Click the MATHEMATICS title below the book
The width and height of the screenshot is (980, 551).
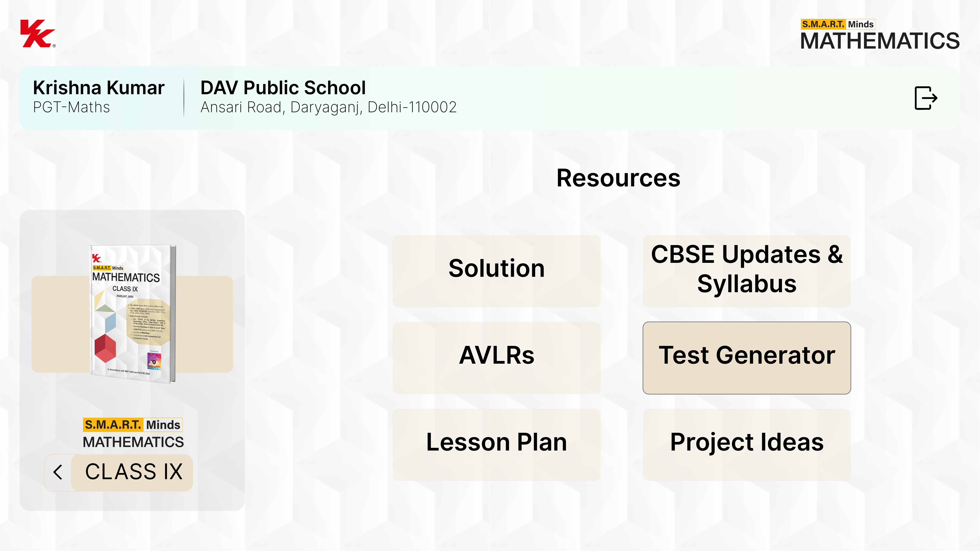133,442
